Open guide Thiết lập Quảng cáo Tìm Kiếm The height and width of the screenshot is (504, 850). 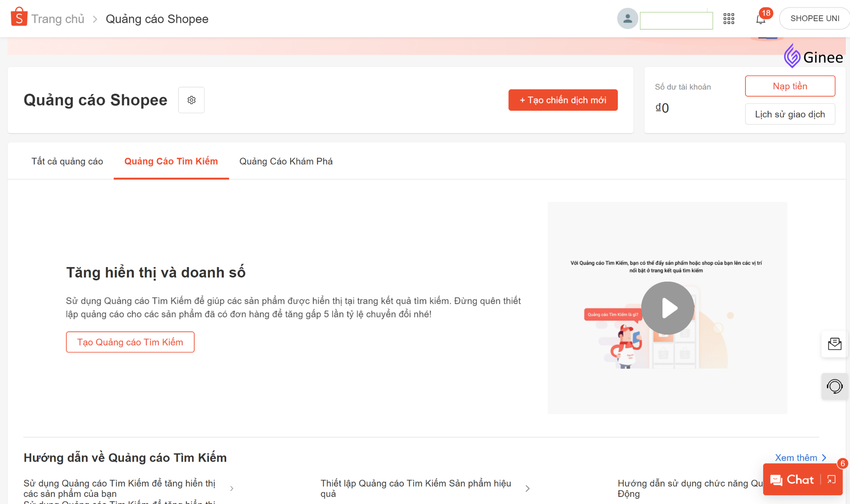point(416,488)
